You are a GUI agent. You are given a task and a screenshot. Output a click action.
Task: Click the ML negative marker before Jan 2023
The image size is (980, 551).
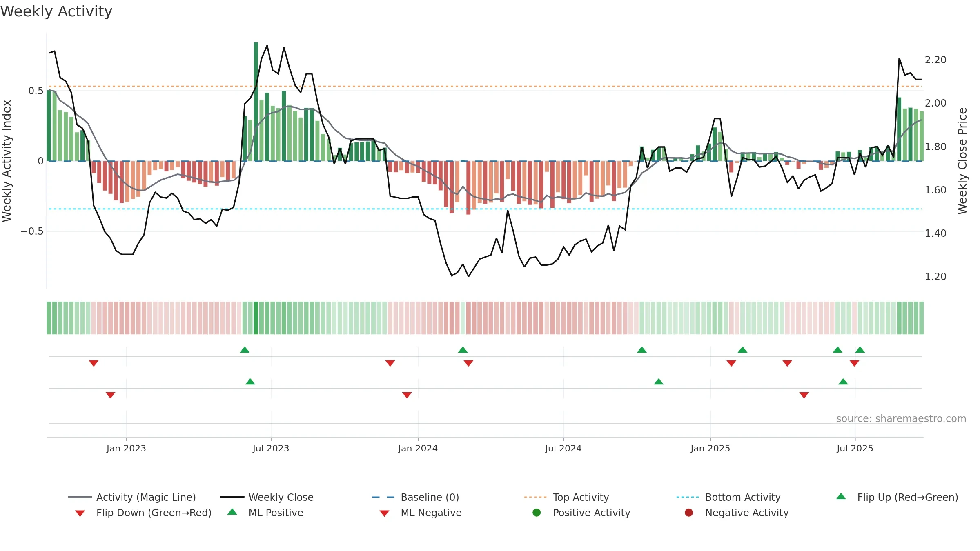110,395
